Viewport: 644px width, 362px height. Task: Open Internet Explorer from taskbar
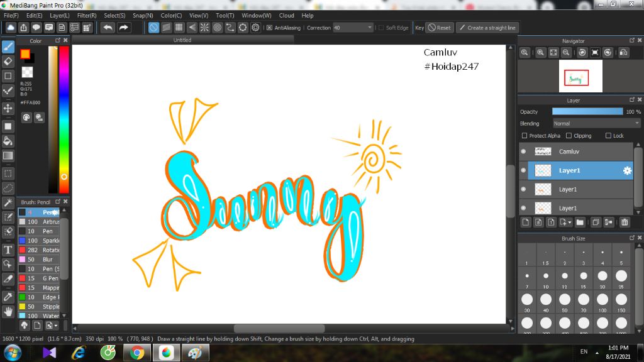(79, 353)
